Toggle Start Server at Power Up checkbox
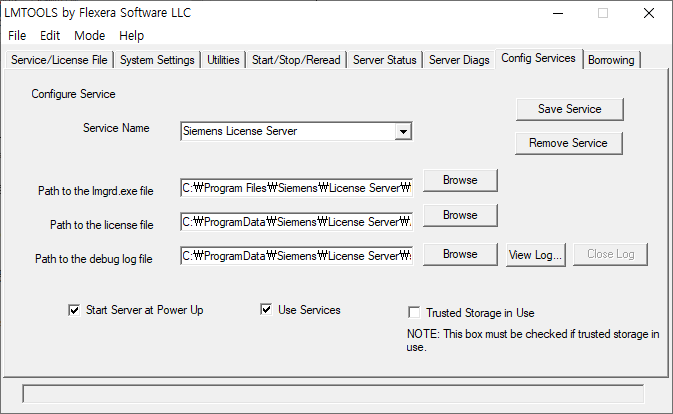Screen dimensions: 673x414 pos(74,310)
